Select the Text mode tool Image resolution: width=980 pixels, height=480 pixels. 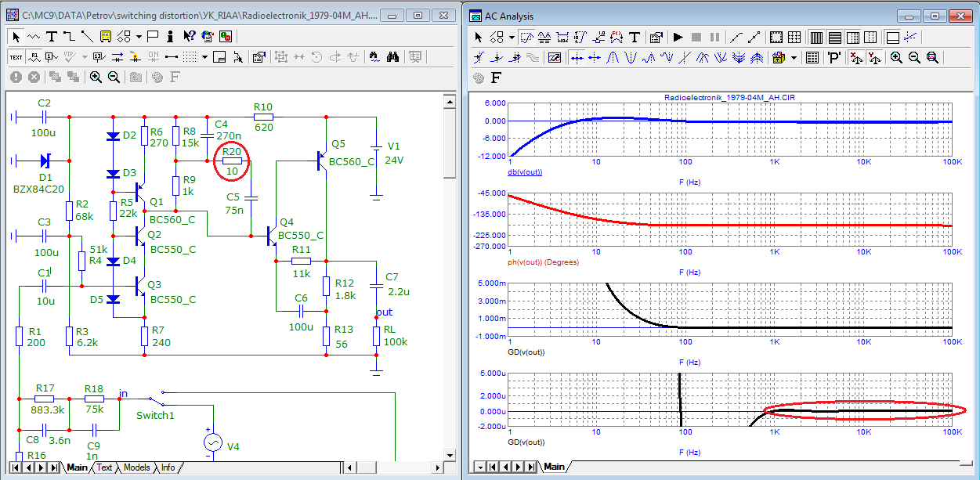click(x=52, y=36)
